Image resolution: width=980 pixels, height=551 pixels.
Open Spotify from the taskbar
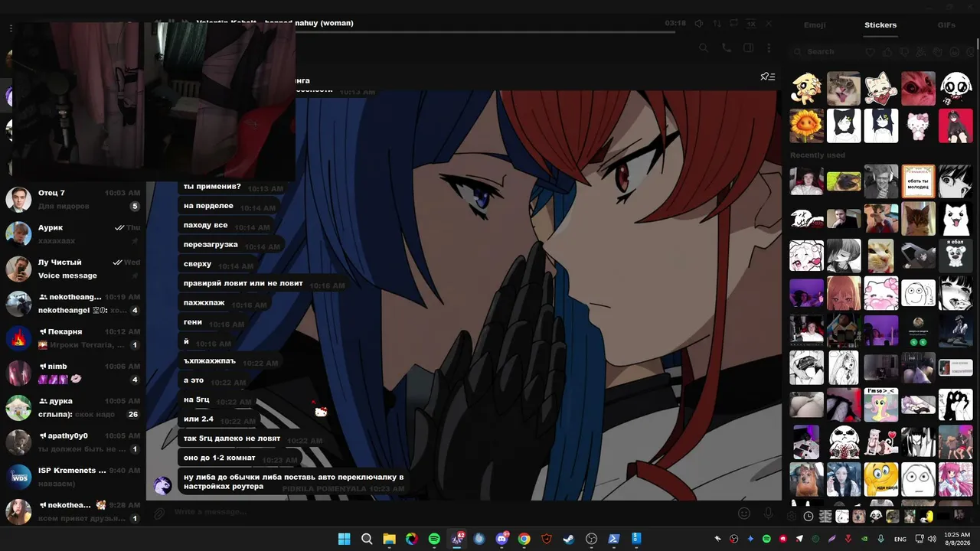click(434, 539)
